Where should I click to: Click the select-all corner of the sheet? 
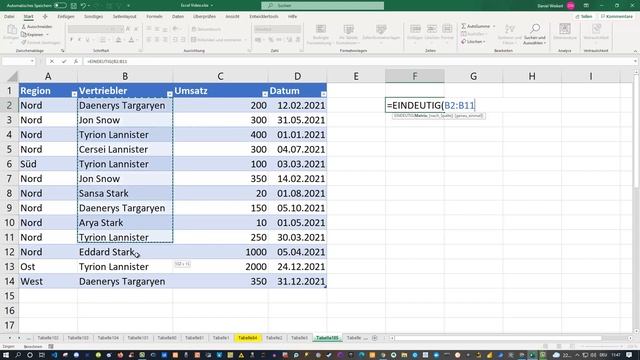[12, 76]
